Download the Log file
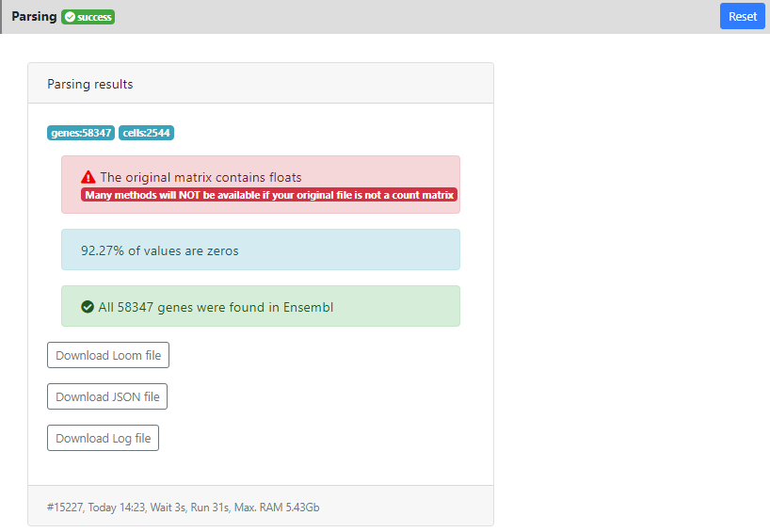The image size is (770, 532). (103, 438)
